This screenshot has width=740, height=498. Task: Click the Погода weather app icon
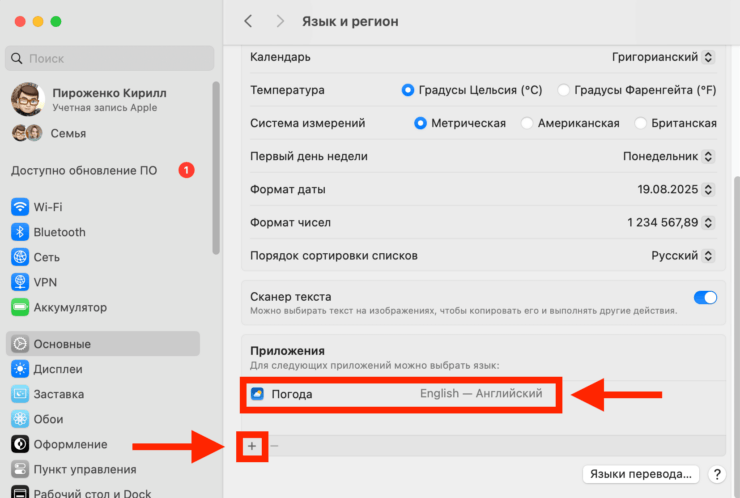click(258, 394)
